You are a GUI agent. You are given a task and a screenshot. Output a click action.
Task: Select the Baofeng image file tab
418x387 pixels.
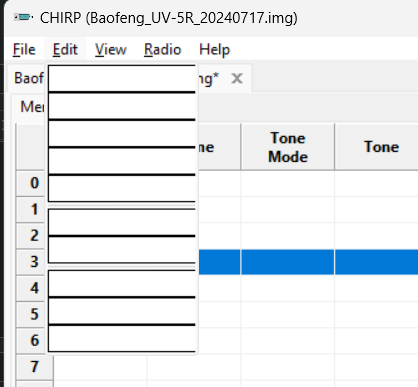coord(29,78)
